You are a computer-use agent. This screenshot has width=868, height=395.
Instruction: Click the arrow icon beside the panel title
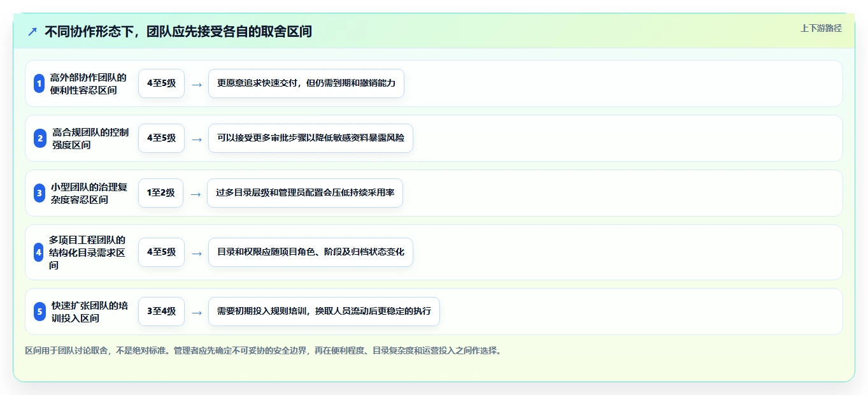click(x=32, y=31)
